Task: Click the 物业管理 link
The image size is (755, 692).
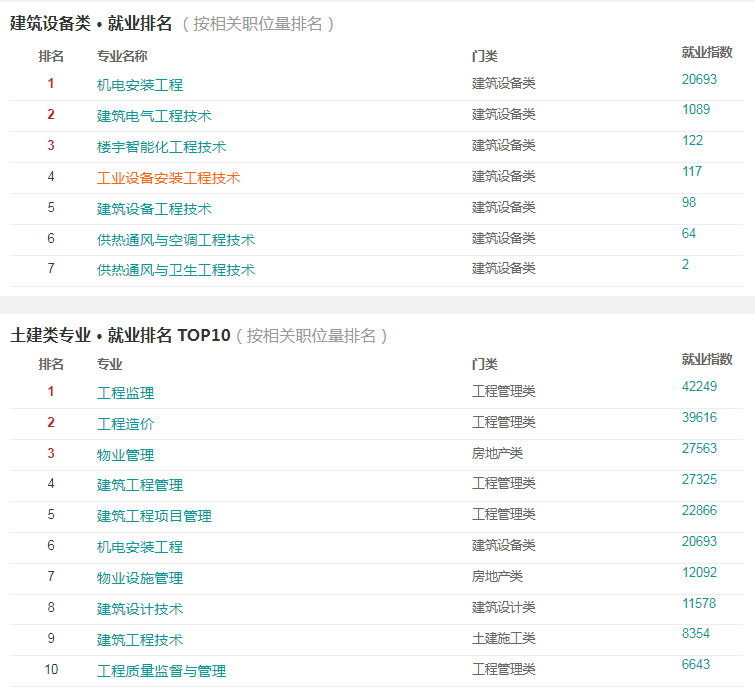Action: (125, 455)
